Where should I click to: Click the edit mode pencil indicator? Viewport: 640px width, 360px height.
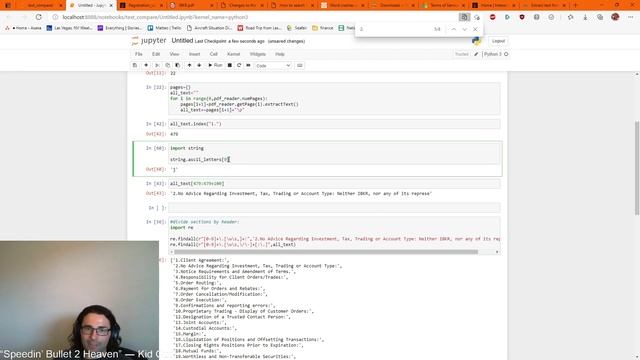click(476, 54)
